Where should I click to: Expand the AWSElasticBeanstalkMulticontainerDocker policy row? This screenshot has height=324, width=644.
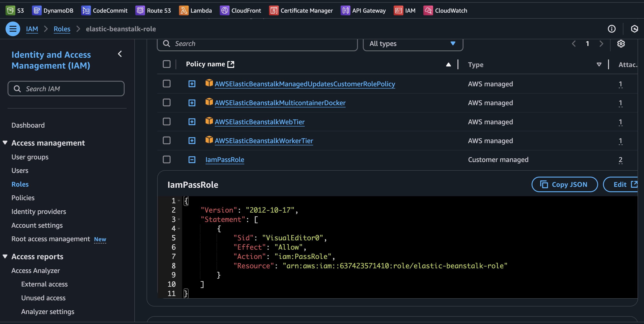(192, 103)
